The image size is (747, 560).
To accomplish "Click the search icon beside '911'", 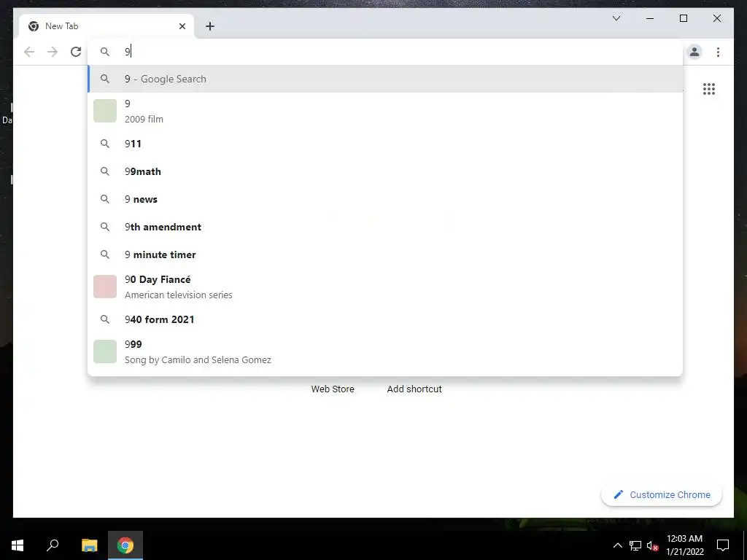I will [105, 144].
